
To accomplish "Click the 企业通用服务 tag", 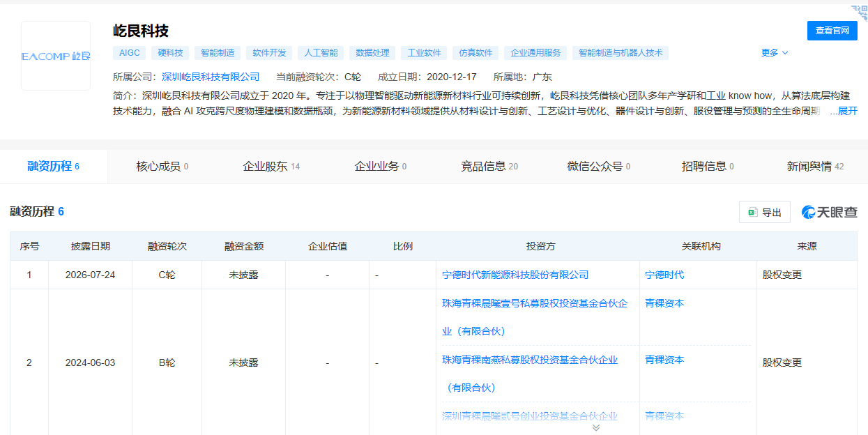I will click(535, 53).
